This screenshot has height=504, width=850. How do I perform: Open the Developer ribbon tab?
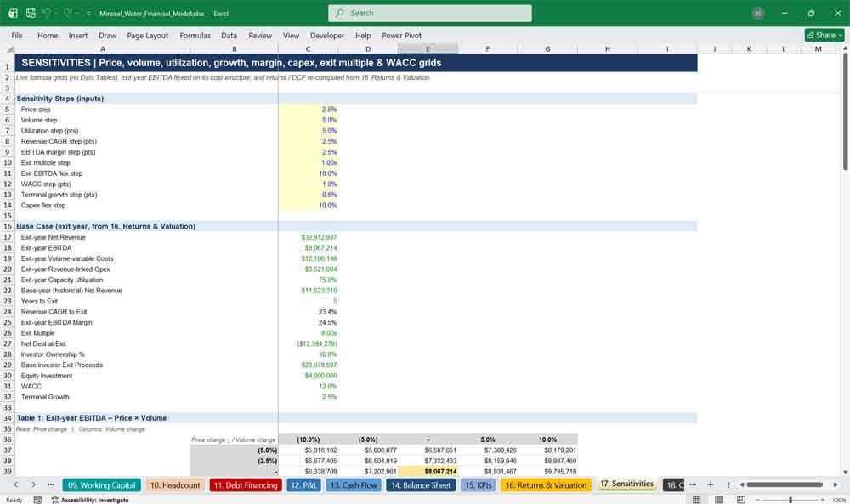(x=327, y=35)
